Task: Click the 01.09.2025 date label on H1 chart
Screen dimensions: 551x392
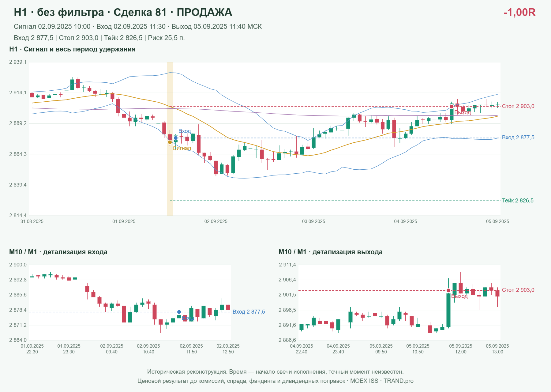Action: coord(124,221)
